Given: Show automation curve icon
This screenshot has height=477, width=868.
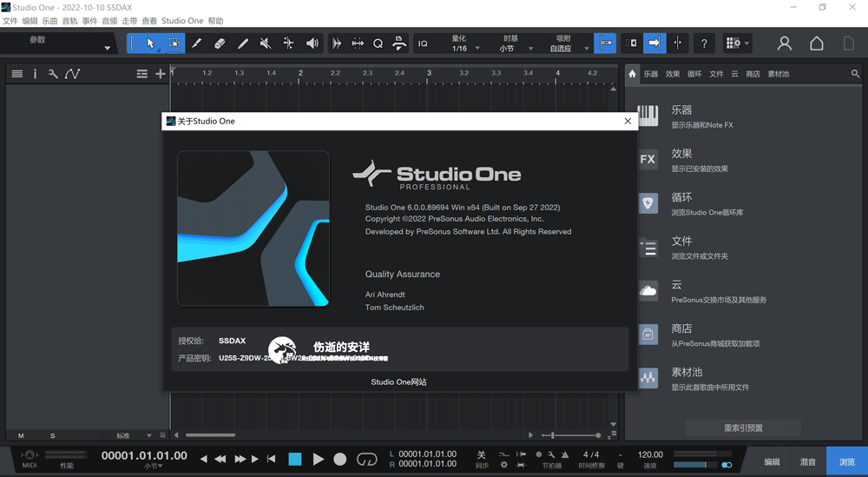Looking at the screenshot, I should 73,74.
